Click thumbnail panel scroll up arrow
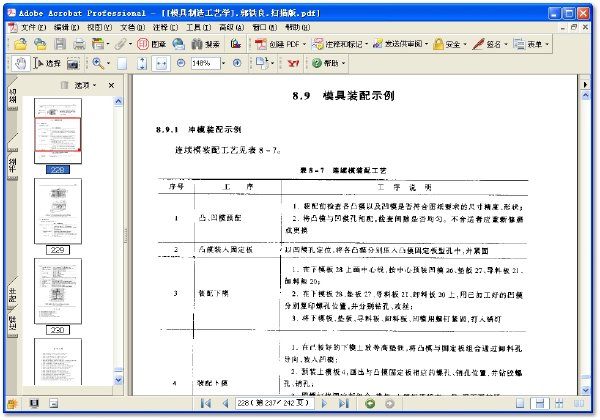Viewport: 600px width, 420px height. click(x=119, y=101)
